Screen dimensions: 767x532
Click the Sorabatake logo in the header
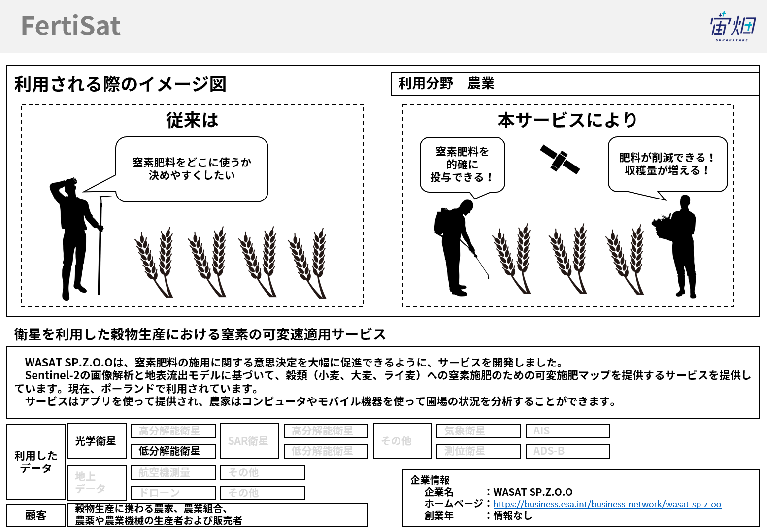[733, 27]
